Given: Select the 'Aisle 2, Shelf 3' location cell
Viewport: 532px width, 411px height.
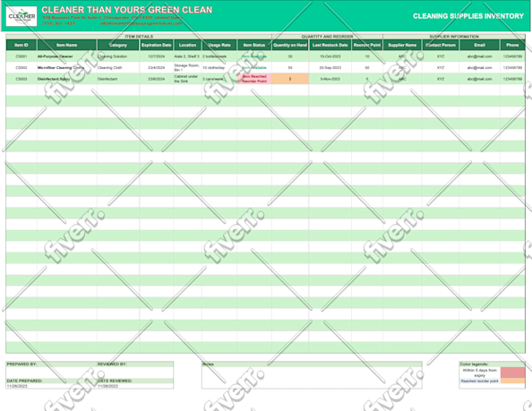Looking at the screenshot, I should click(187, 56).
